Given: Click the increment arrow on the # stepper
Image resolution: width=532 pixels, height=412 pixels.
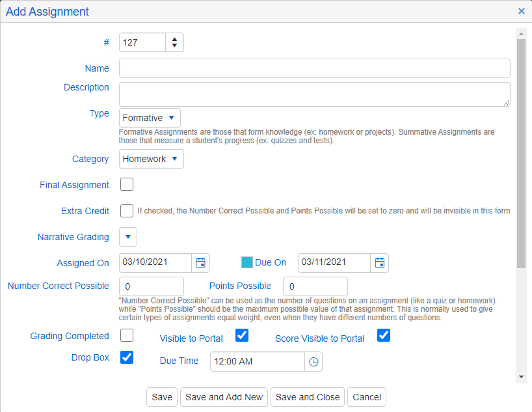Looking at the screenshot, I should pos(174,38).
